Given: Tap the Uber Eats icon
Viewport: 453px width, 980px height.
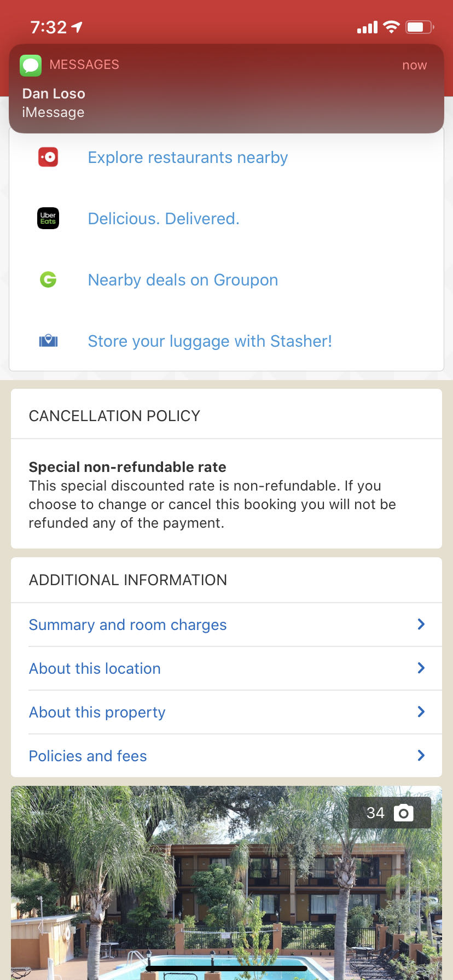Looking at the screenshot, I should (x=48, y=218).
